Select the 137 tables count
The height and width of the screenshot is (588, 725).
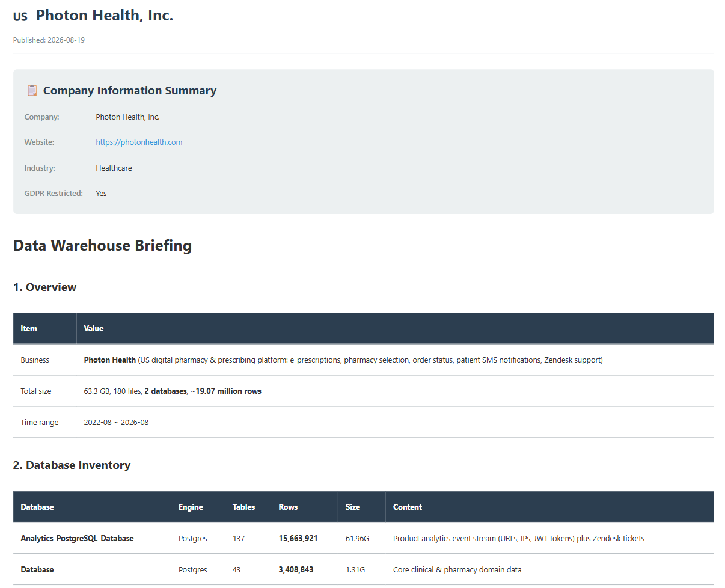click(x=239, y=539)
